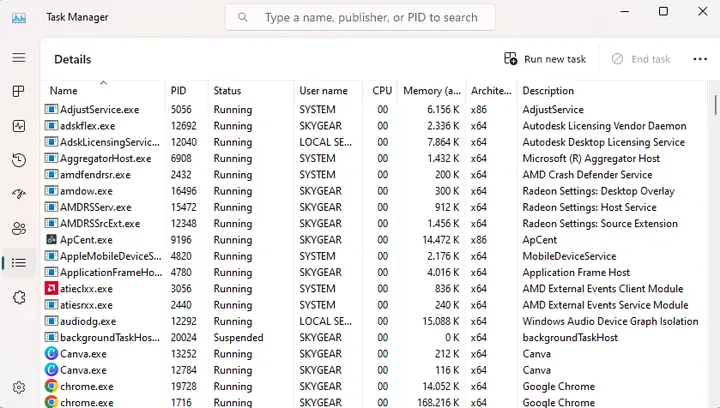This screenshot has height=408, width=720.
Task: Select the AMDRSSrcExt.exe row
Action: tap(374, 224)
